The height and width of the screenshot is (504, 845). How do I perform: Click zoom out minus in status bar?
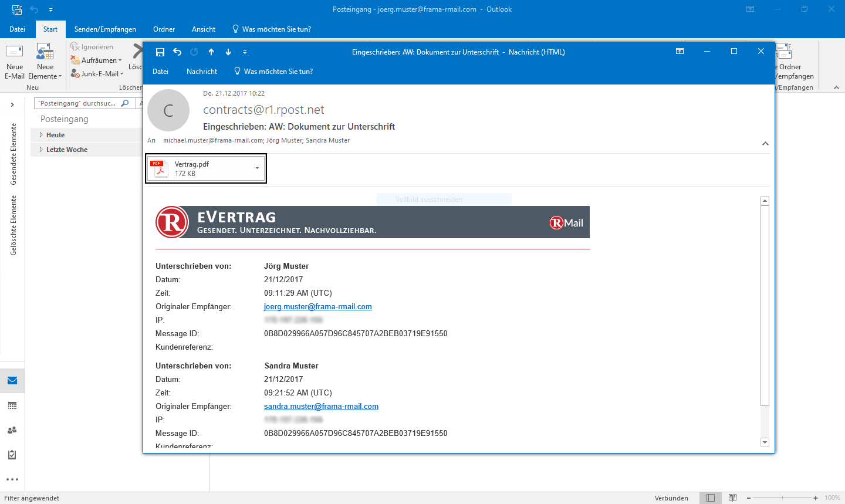[749, 498]
